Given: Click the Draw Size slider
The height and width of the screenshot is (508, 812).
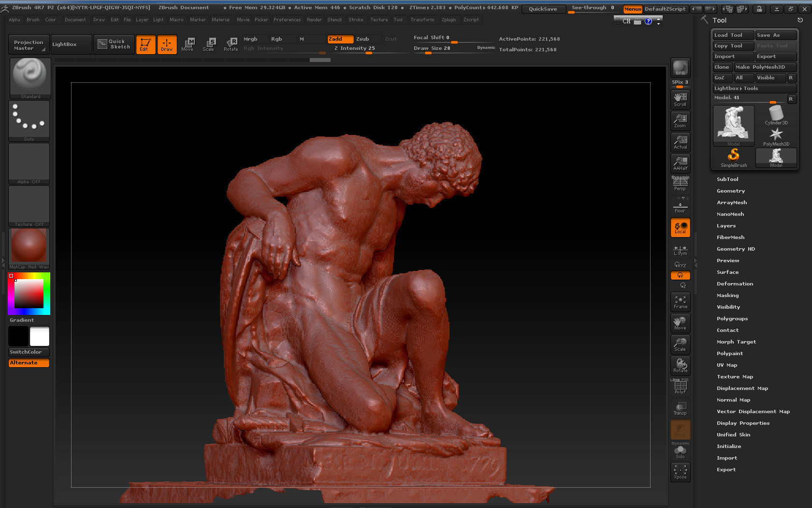Looking at the screenshot, I should [453, 49].
